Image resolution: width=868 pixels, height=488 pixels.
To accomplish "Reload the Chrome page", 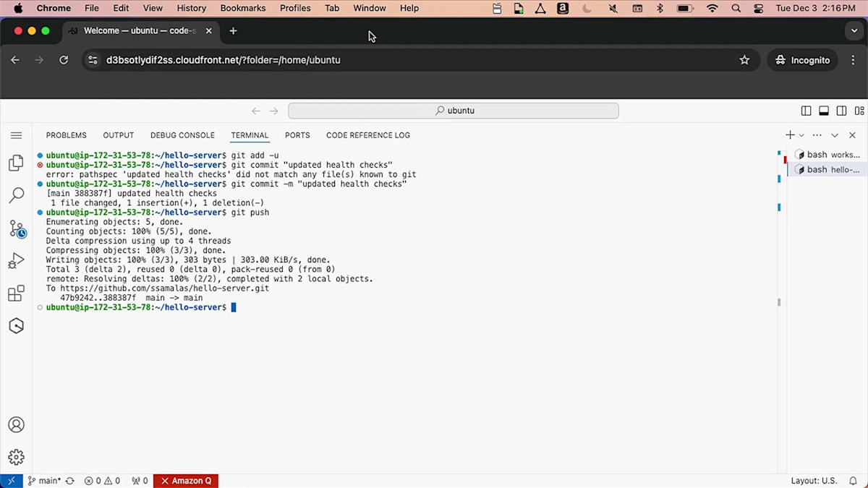I will click(x=64, y=60).
